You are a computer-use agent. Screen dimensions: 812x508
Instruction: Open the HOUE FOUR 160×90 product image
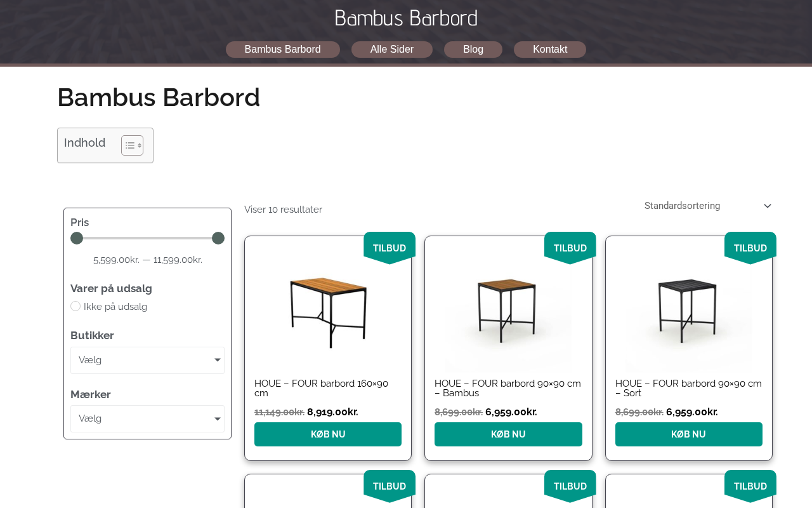(328, 311)
